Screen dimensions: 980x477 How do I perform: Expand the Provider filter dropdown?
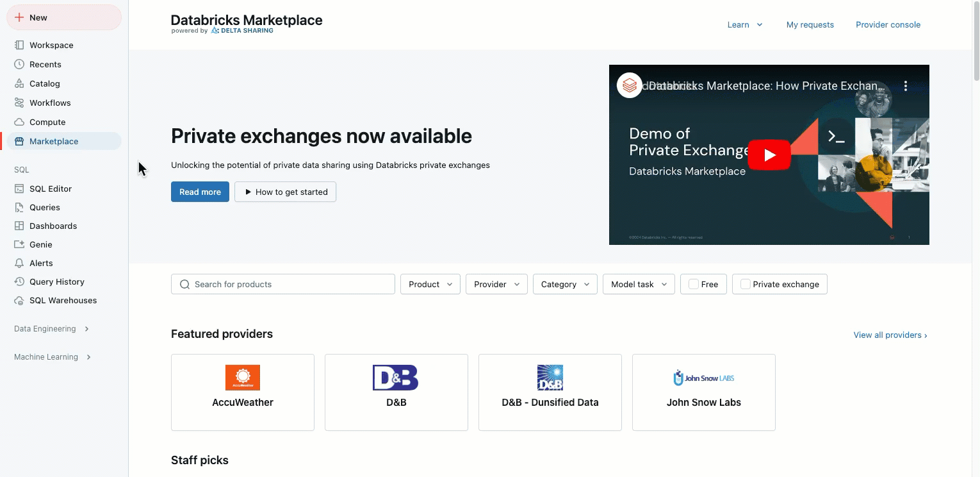click(496, 284)
